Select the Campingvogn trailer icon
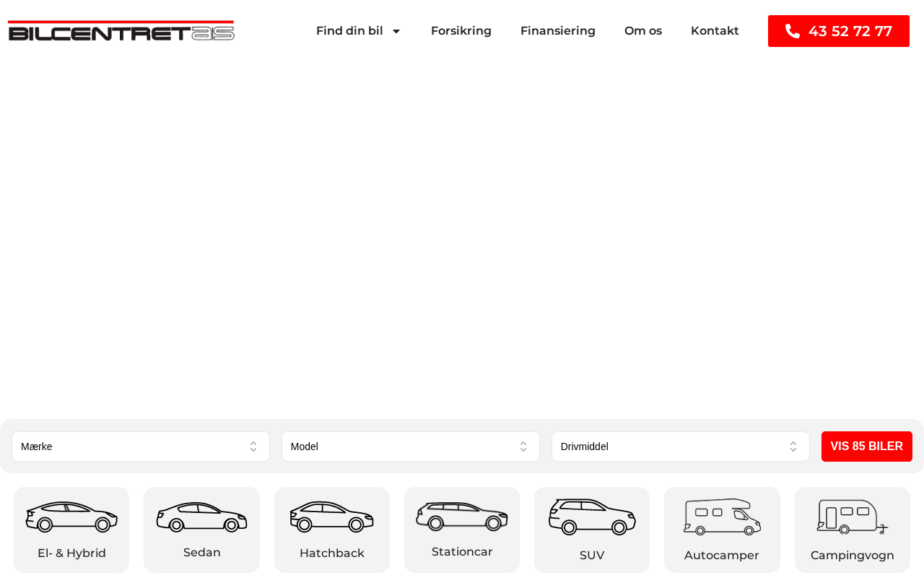This screenshot has width=924, height=578. click(853, 517)
